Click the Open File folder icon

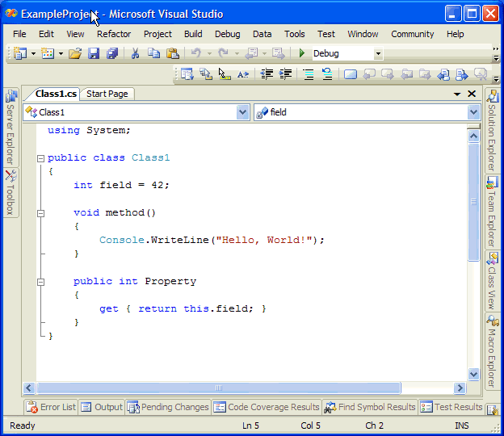pyautogui.click(x=75, y=53)
